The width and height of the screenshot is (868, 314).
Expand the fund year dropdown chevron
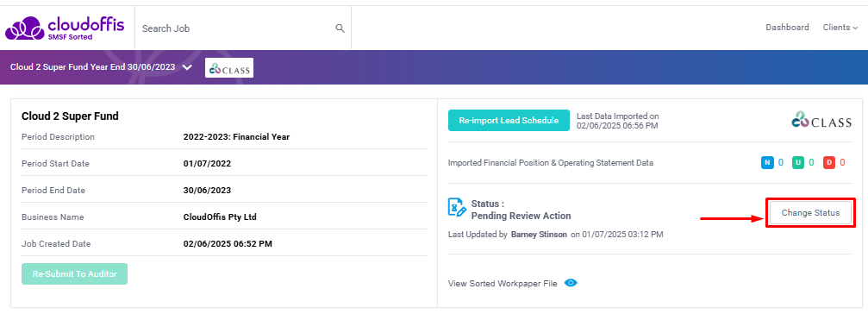point(187,67)
